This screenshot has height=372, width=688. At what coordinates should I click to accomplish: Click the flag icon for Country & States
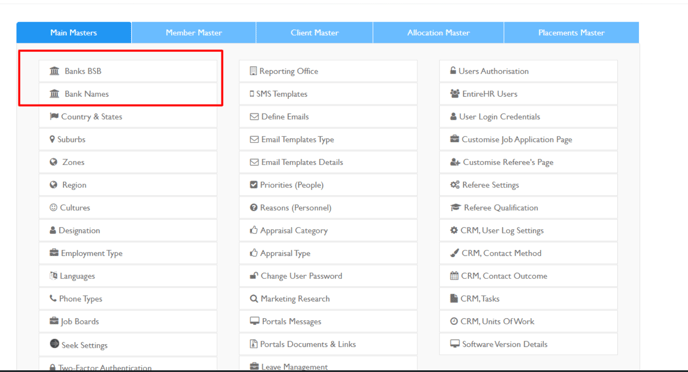[54, 116]
